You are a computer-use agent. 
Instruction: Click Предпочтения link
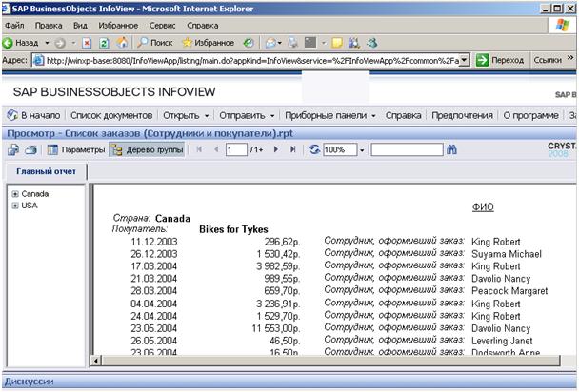pos(462,115)
